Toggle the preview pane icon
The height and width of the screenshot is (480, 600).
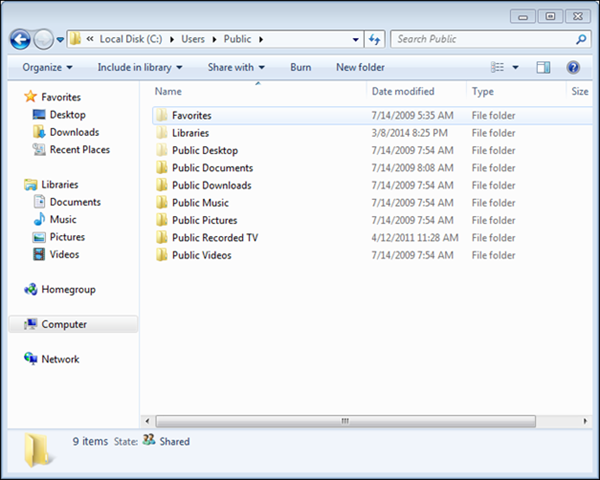pos(543,67)
